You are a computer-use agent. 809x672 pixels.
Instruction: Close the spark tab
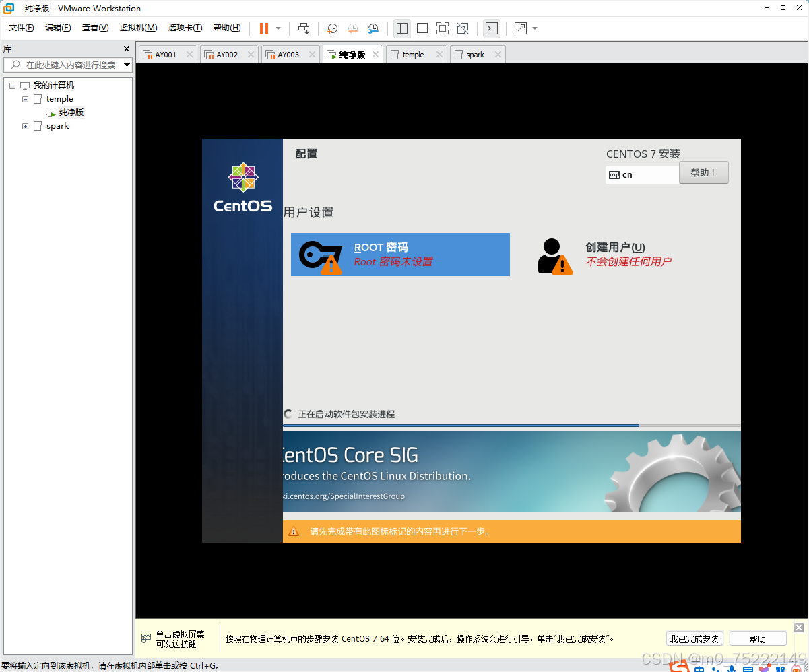(498, 55)
